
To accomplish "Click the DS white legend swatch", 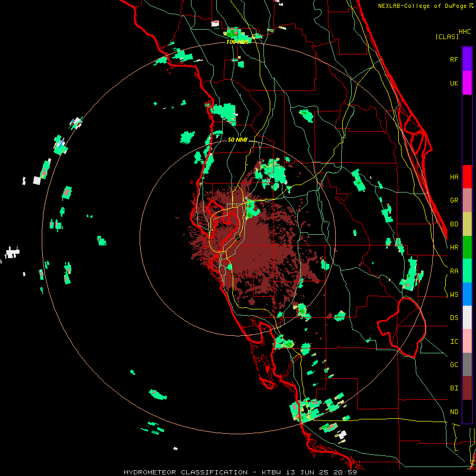I will (x=467, y=317).
